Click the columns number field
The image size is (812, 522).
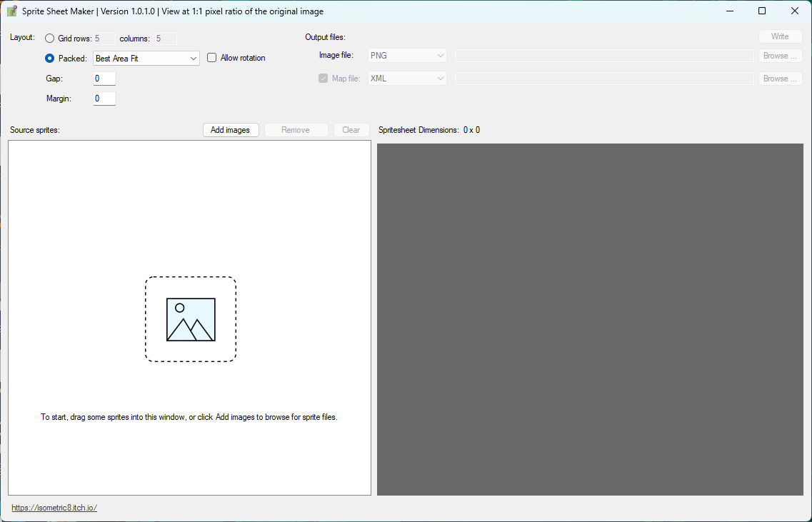[166, 39]
